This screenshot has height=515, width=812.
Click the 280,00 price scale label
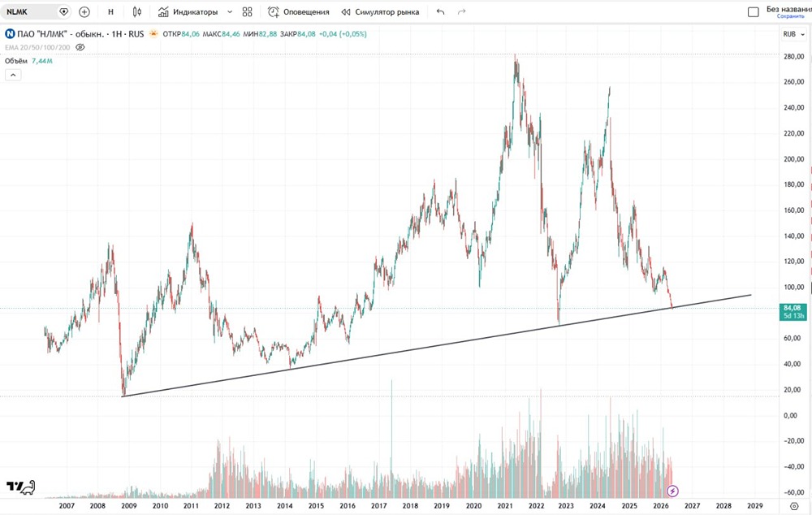click(x=794, y=57)
